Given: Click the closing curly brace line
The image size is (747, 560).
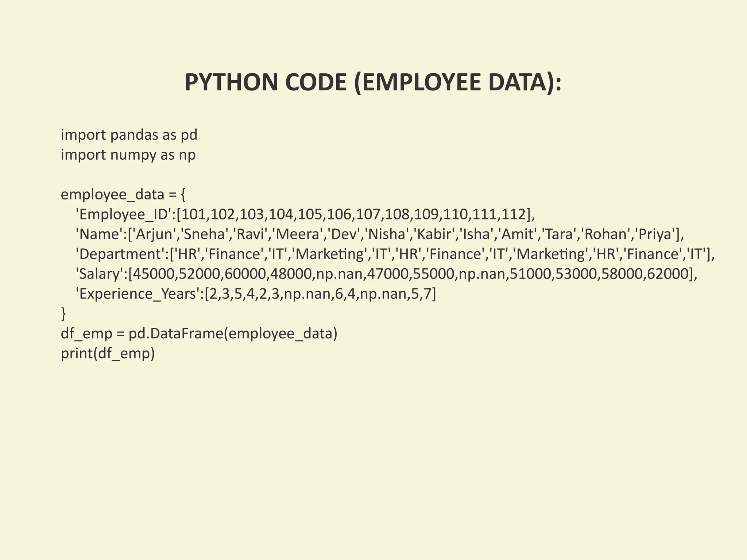Looking at the screenshot, I should coord(63,314).
